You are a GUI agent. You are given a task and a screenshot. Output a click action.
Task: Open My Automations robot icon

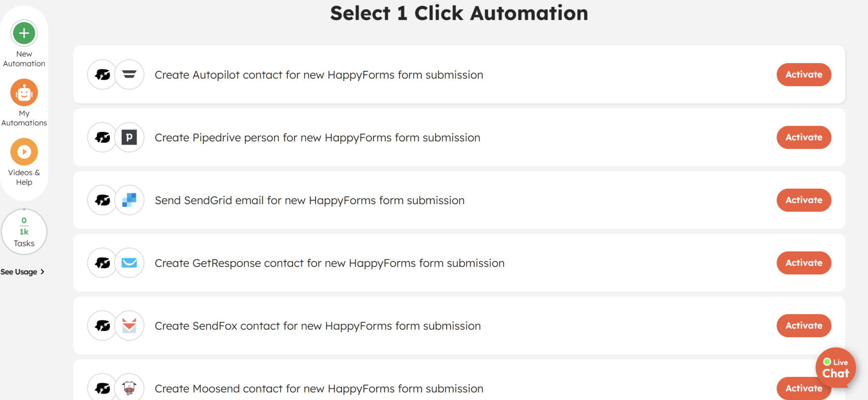(x=24, y=92)
